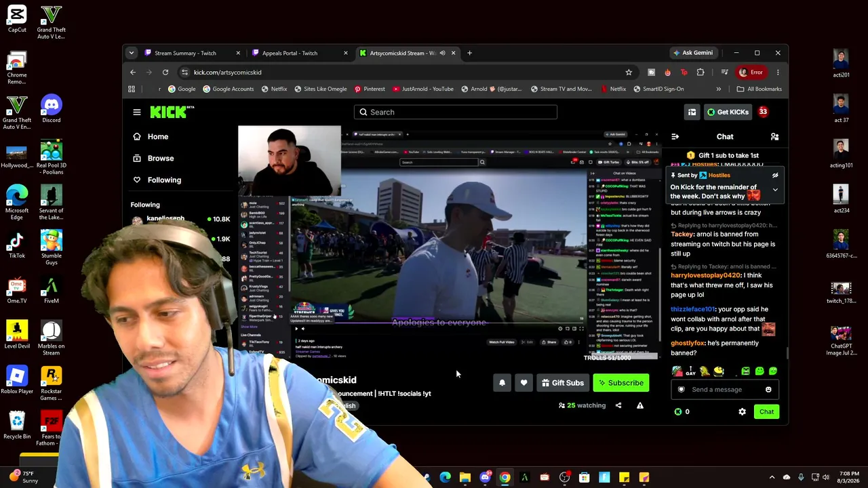Toggle follow with the heart button
The height and width of the screenshot is (488, 868).
coord(524,383)
